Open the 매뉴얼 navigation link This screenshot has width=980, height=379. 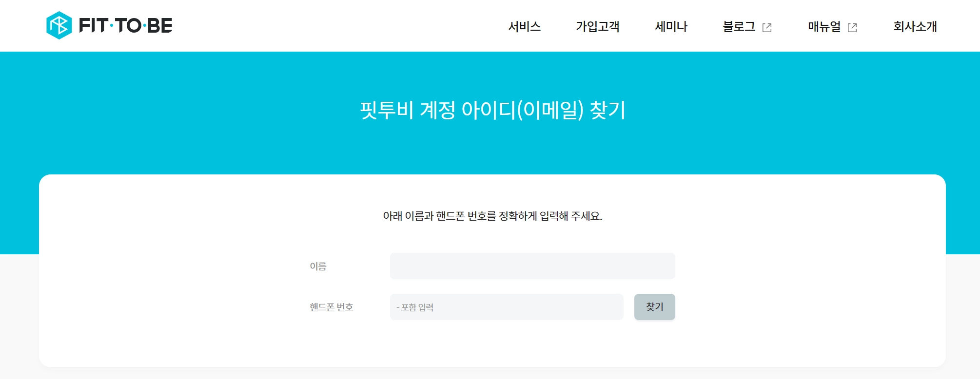[824, 26]
